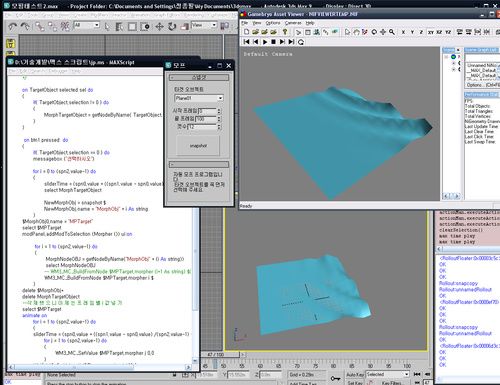Select the Unlink Selection tool
500x385 pixels.
coord(52,26)
